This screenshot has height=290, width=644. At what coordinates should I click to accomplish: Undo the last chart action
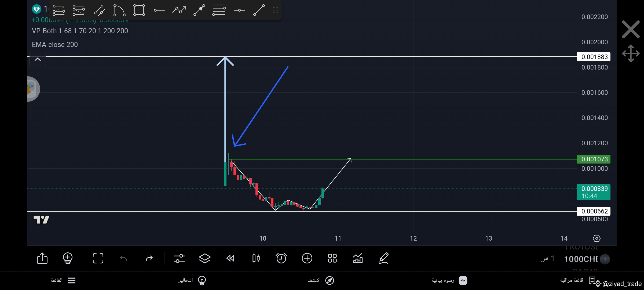tap(123, 258)
